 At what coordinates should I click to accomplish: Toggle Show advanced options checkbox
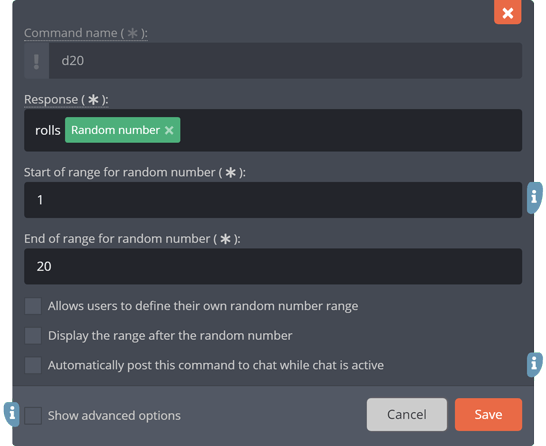pos(33,415)
